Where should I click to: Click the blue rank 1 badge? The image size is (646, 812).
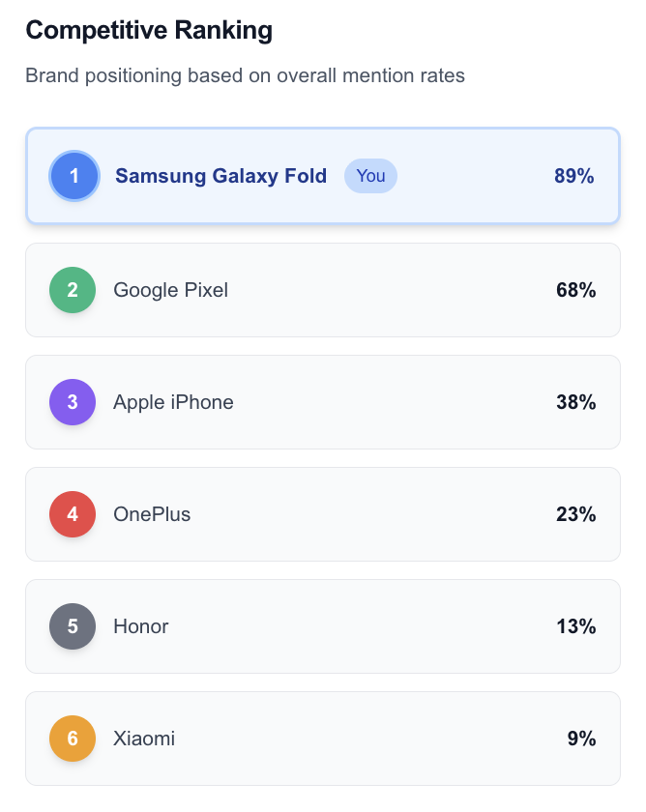point(74,176)
